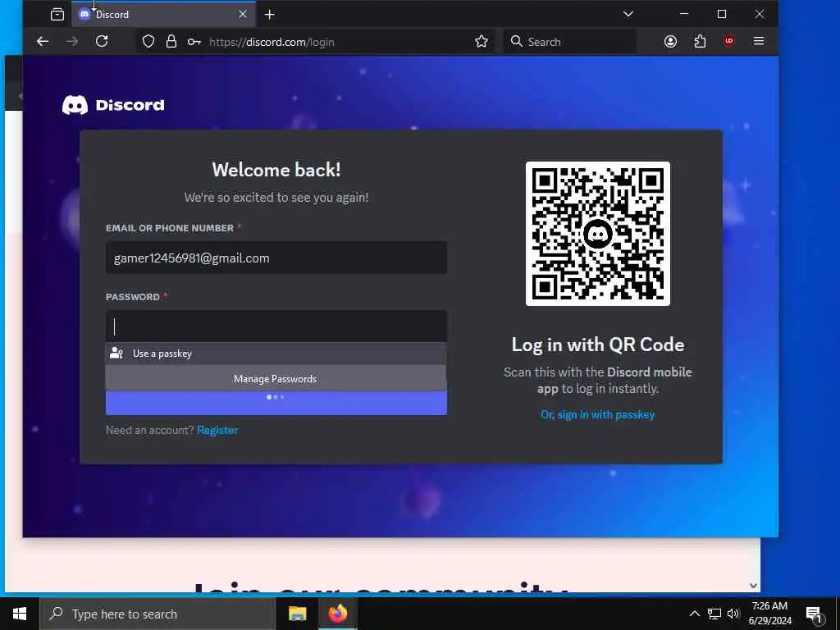
Task: Click the Firefox taskbar icon
Action: pos(337,614)
